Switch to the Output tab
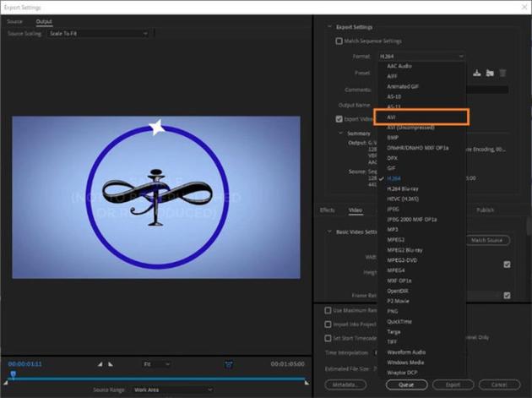The height and width of the screenshot is (398, 532). click(44, 21)
